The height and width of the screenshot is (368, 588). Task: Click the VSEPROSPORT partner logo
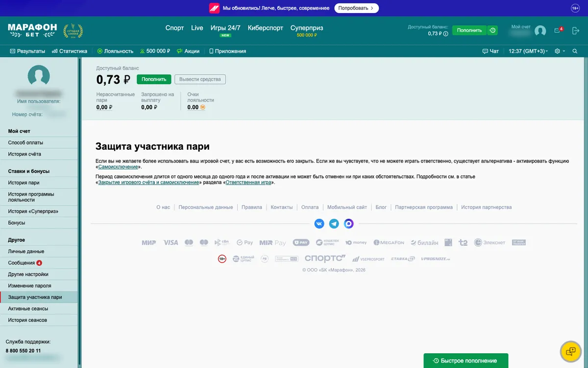click(x=368, y=259)
